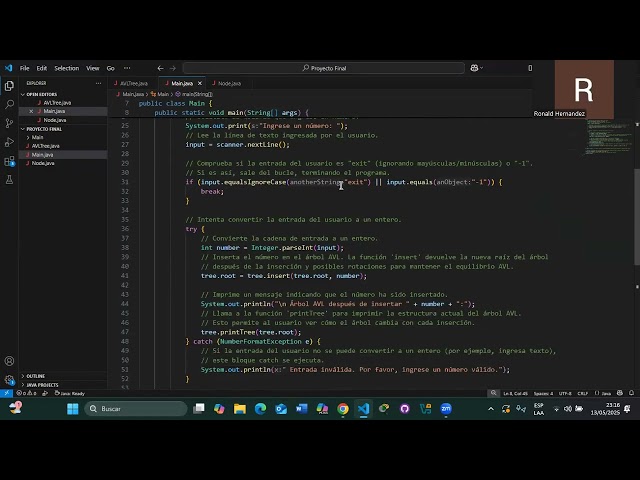Open the Testing flask icon view
640x480 pixels.
point(9,180)
